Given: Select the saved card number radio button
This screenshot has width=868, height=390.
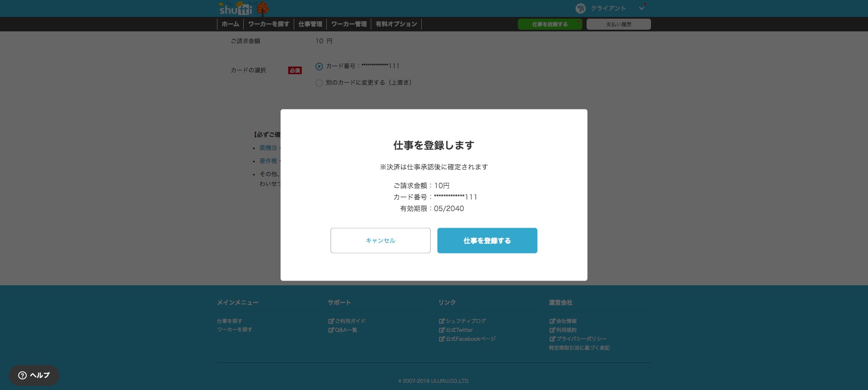Looking at the screenshot, I should coord(319,66).
